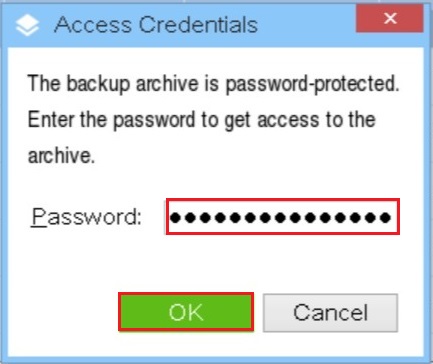Click the layered-stack app icon in title bar
Screen dimensions: 433x364
(x=27, y=25)
